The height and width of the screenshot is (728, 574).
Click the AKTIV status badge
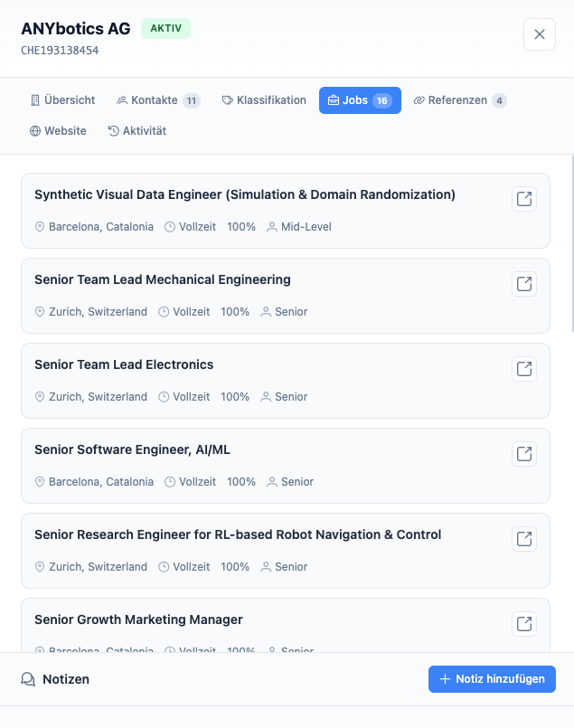point(165,28)
